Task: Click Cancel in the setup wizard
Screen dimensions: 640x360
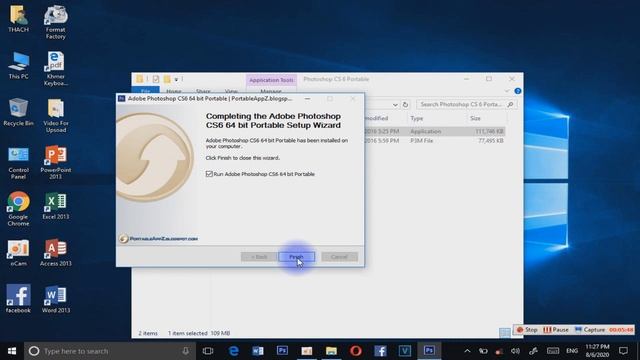Action: pos(339,257)
